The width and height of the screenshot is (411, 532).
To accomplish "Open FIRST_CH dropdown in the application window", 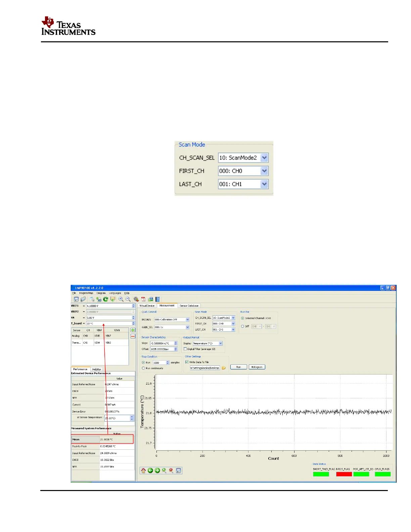I will [x=233, y=324].
